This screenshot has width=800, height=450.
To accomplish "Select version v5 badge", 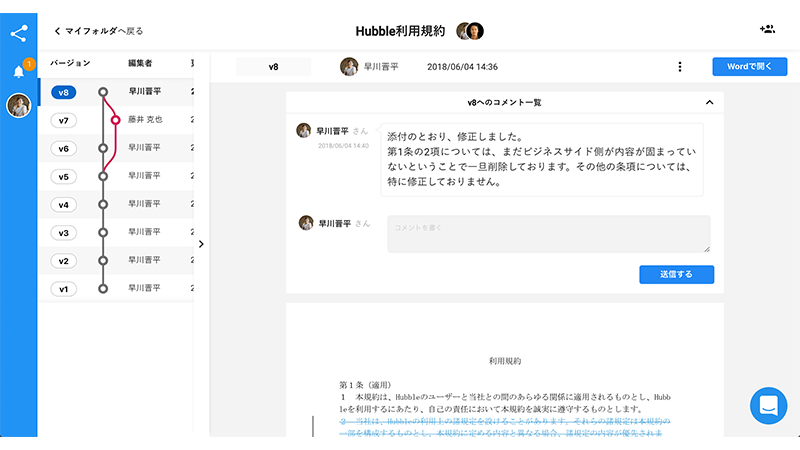I will [64, 177].
